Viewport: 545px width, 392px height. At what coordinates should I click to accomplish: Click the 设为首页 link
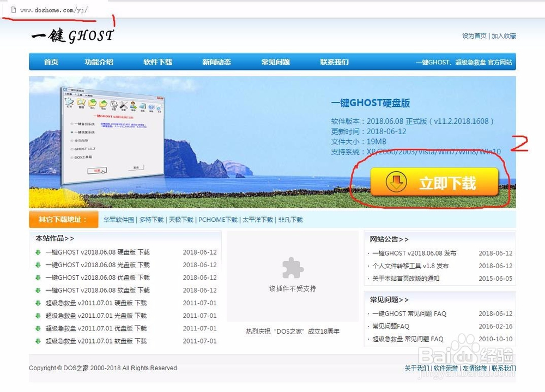coord(475,36)
